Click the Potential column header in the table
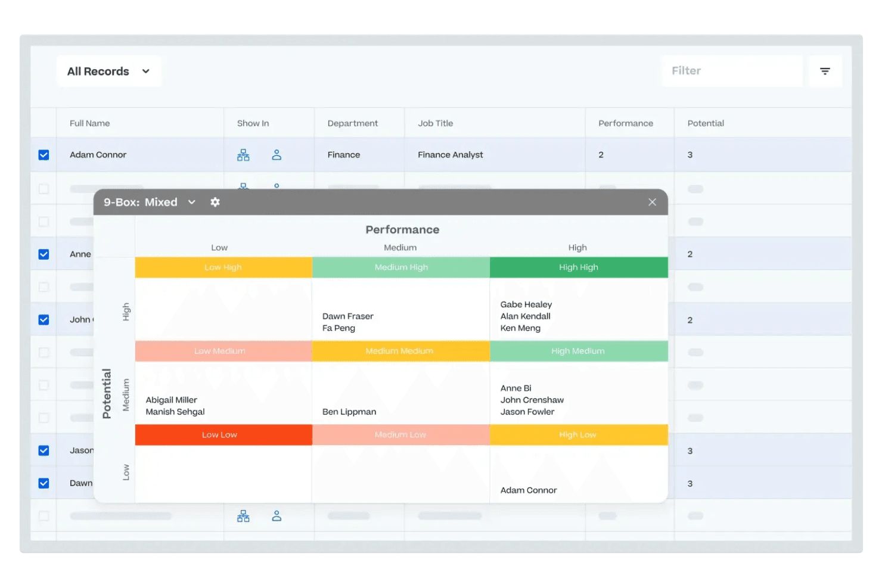 coord(706,123)
